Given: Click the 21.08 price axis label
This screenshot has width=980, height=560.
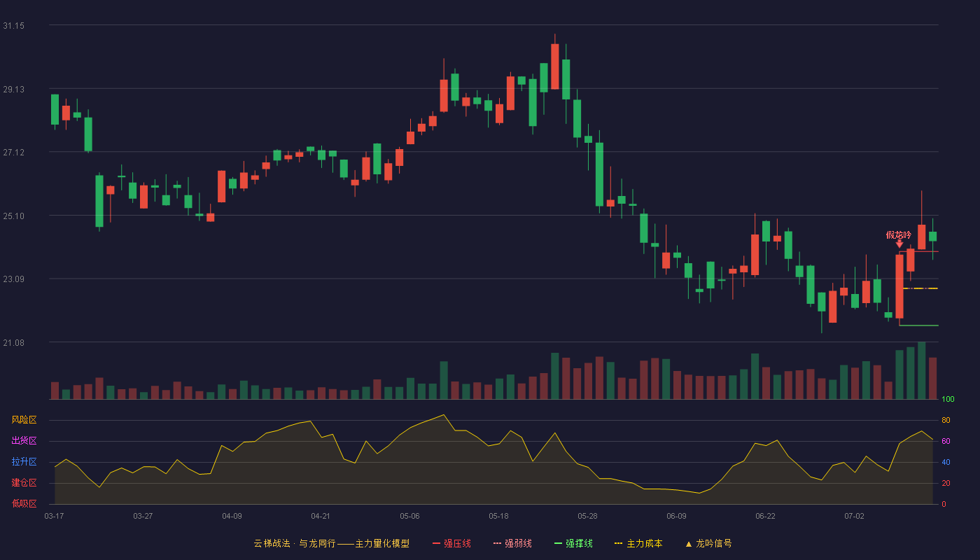Looking at the screenshot, I should 13,343.
